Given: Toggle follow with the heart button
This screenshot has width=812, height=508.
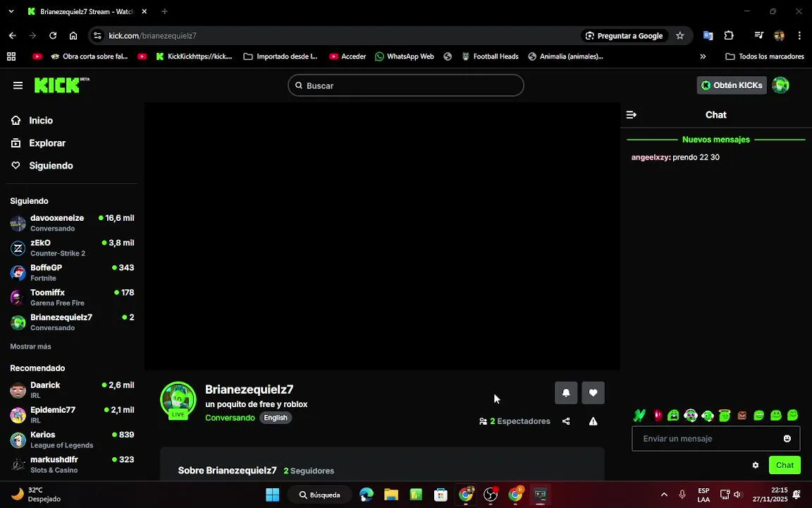Looking at the screenshot, I should (x=593, y=393).
